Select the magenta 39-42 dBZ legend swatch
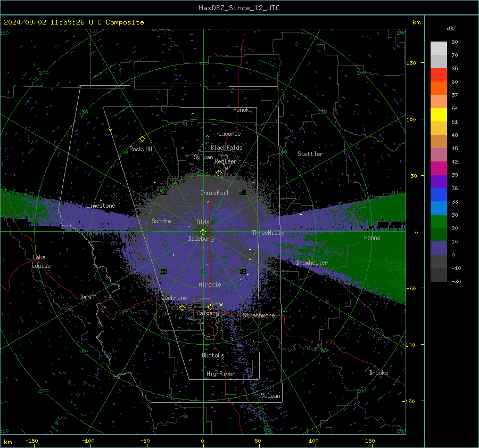479x448 pixels. pyautogui.click(x=439, y=168)
